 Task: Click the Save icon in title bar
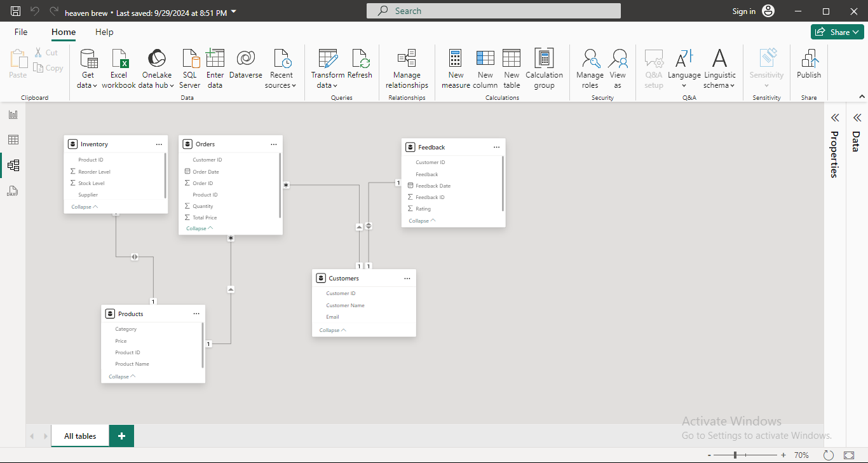[x=16, y=11]
